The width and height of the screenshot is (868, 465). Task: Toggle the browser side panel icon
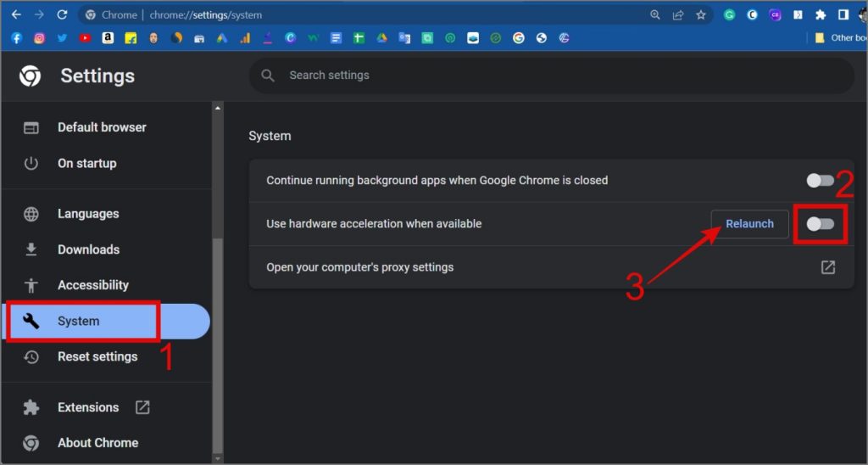[843, 14]
